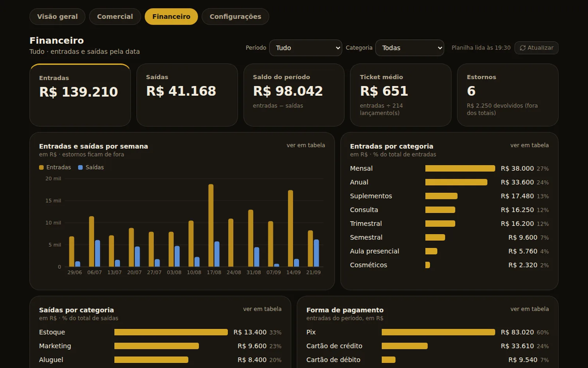This screenshot has width=588, height=368.
Task: Click the Marketing expense bar
Action: (x=157, y=346)
